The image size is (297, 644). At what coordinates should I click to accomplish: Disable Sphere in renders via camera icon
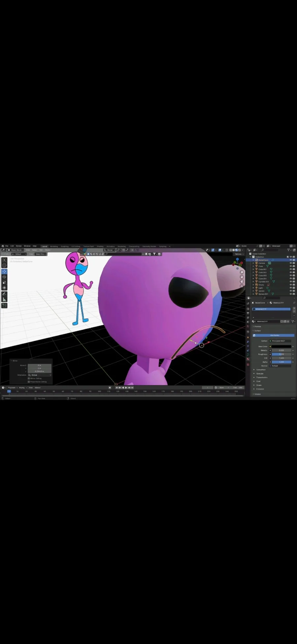tap(294, 291)
